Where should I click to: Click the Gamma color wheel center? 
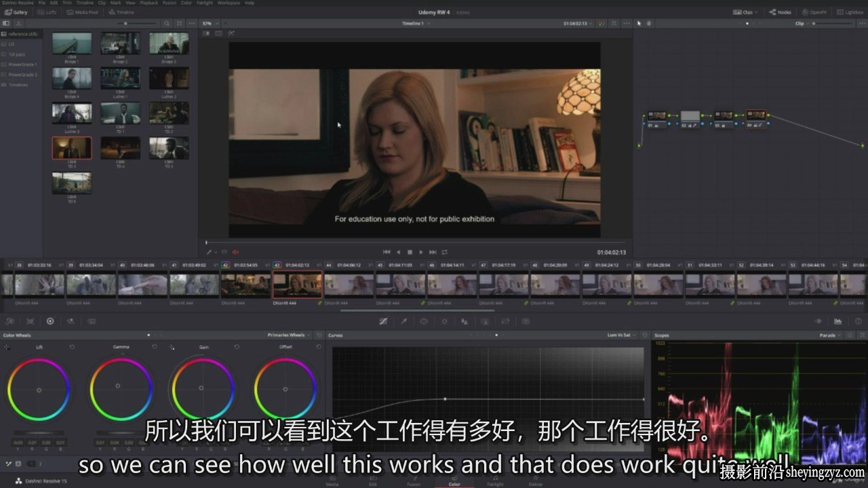118,386
